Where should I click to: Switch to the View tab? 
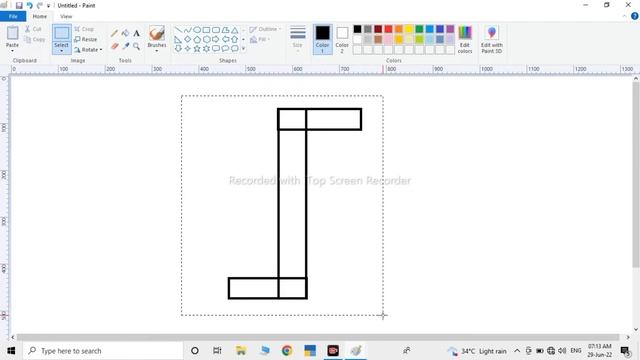(66, 16)
